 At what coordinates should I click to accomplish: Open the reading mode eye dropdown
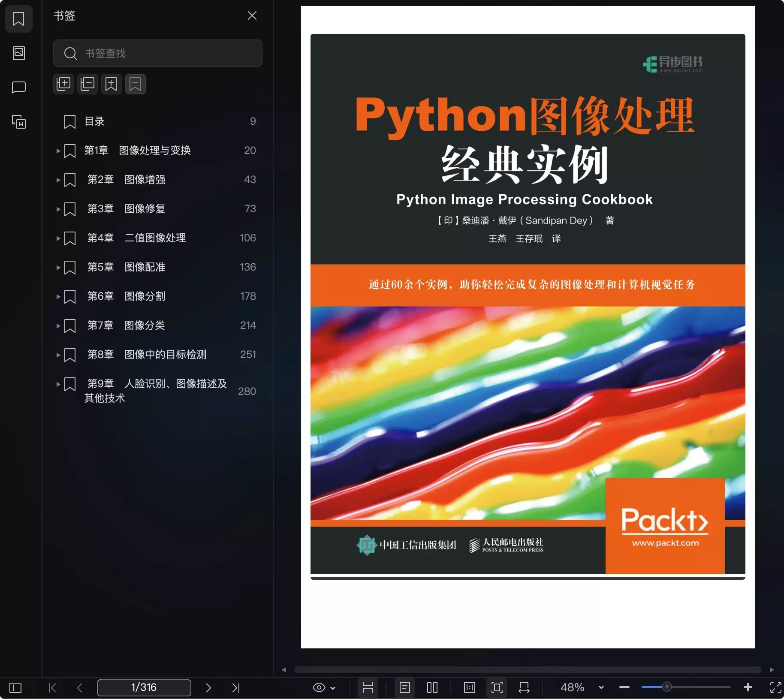(324, 687)
